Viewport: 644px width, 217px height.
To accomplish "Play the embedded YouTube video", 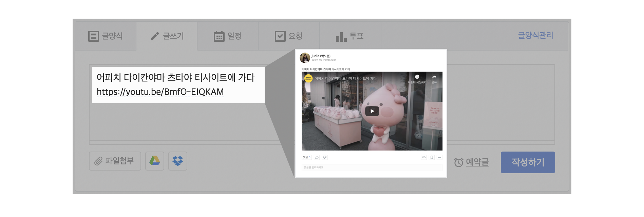I will [x=372, y=111].
